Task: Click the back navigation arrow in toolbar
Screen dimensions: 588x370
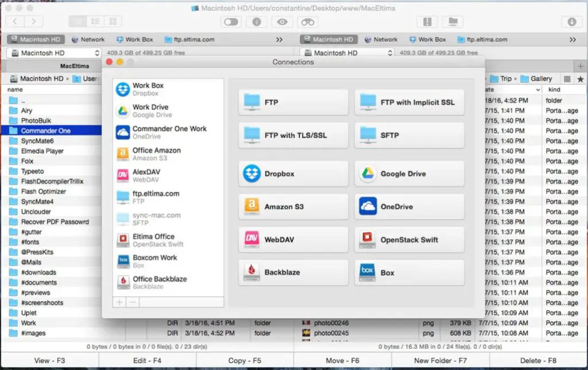Action: coord(16,22)
